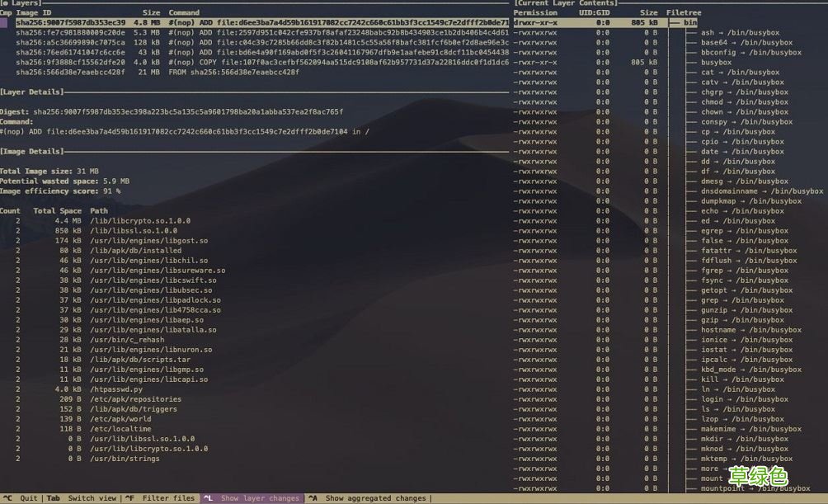Click the Permission column header
Viewport: 828px width, 504px height.
point(535,12)
